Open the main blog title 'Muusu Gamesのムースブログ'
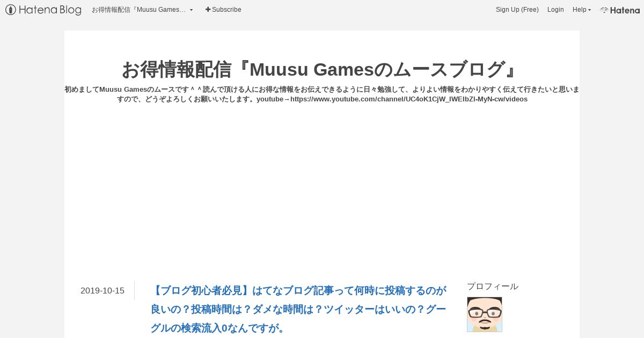The image size is (644, 338). (x=322, y=69)
